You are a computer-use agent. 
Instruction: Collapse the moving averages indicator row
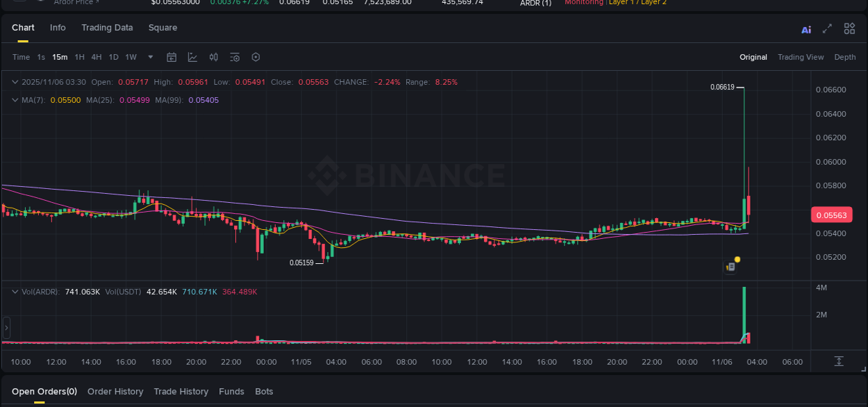[15, 100]
